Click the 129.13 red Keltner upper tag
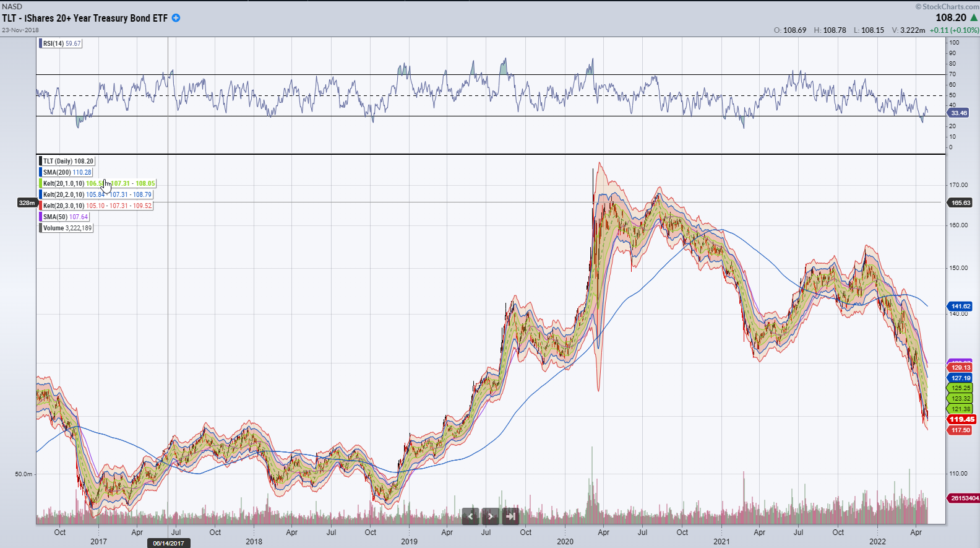Screen dimensions: 980x548 point(960,367)
